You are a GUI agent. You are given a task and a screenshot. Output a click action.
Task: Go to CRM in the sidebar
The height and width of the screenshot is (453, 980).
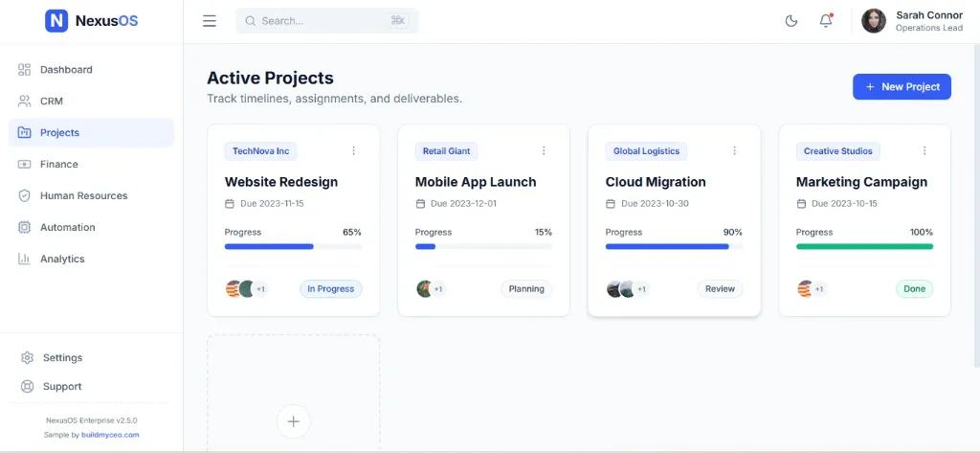(52, 102)
